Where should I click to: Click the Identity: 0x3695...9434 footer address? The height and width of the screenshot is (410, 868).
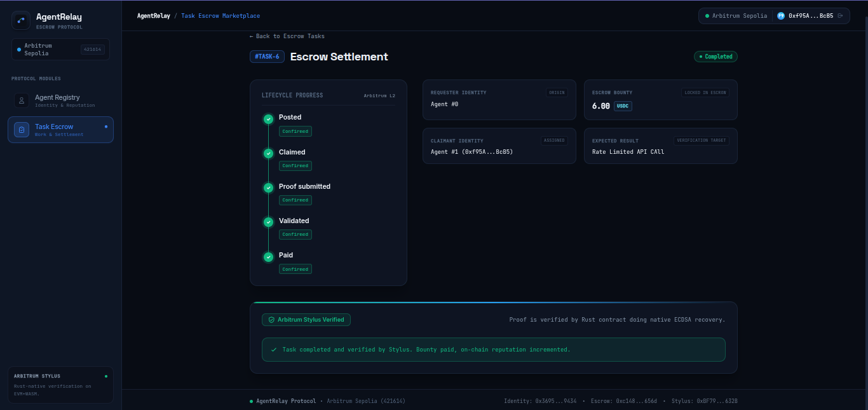[x=540, y=402]
